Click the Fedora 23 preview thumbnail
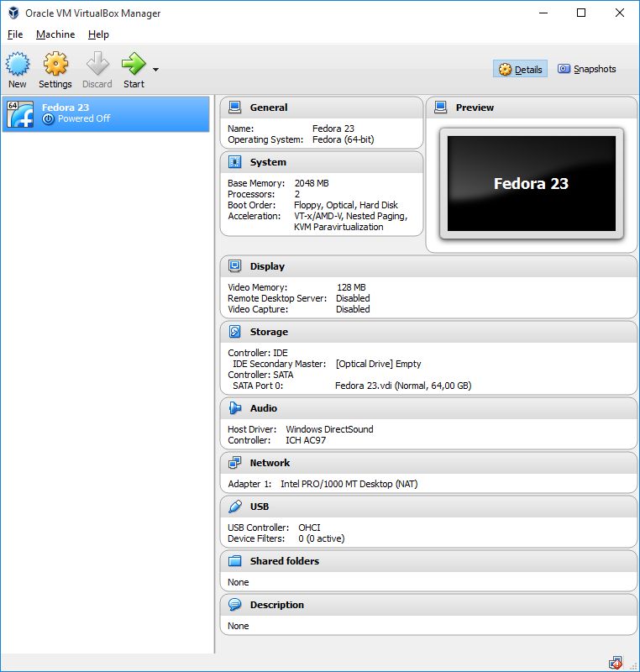 [x=531, y=183]
